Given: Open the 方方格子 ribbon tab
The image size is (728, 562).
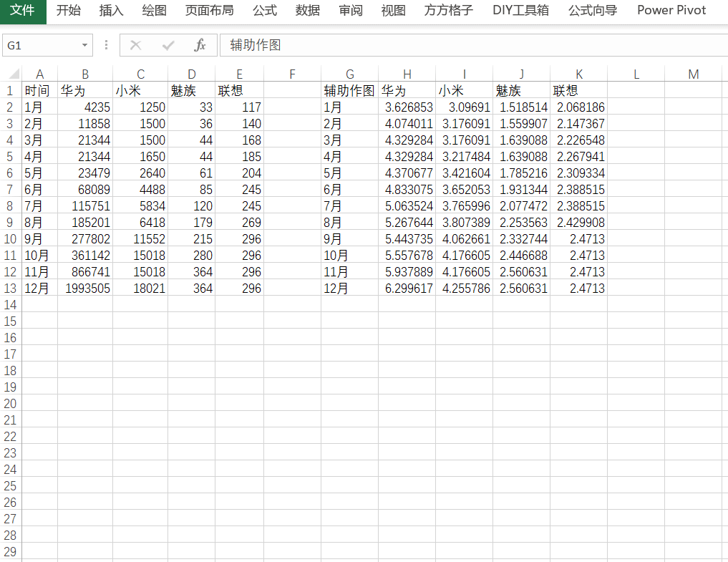Looking at the screenshot, I should point(449,10).
